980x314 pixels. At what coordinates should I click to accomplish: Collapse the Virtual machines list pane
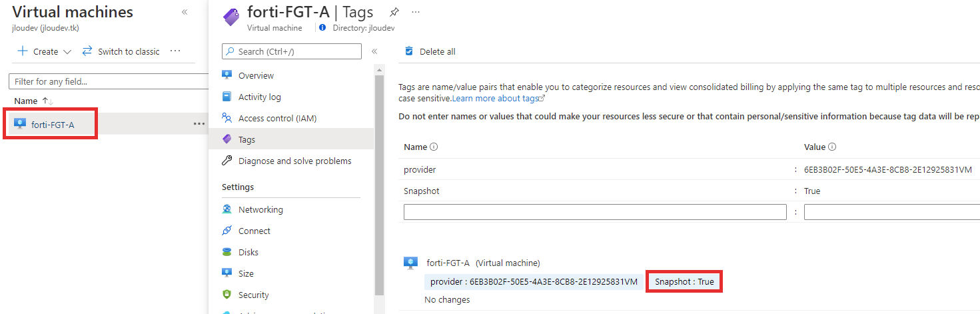click(x=185, y=12)
